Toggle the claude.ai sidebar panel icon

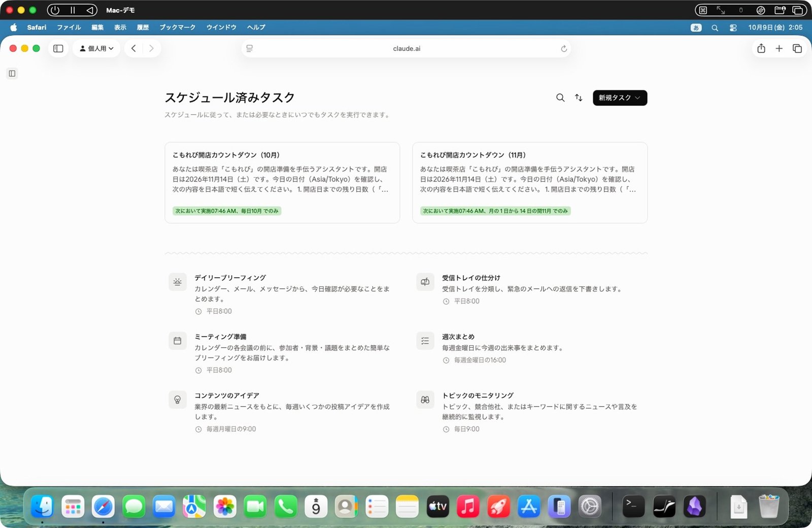point(12,74)
